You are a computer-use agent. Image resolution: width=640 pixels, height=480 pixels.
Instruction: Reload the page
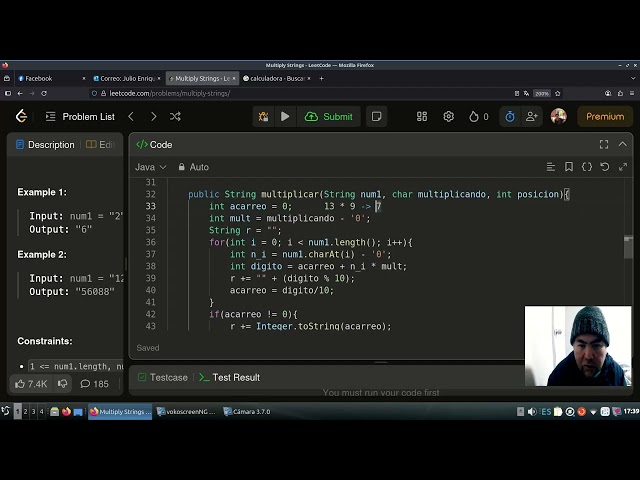pos(44,93)
